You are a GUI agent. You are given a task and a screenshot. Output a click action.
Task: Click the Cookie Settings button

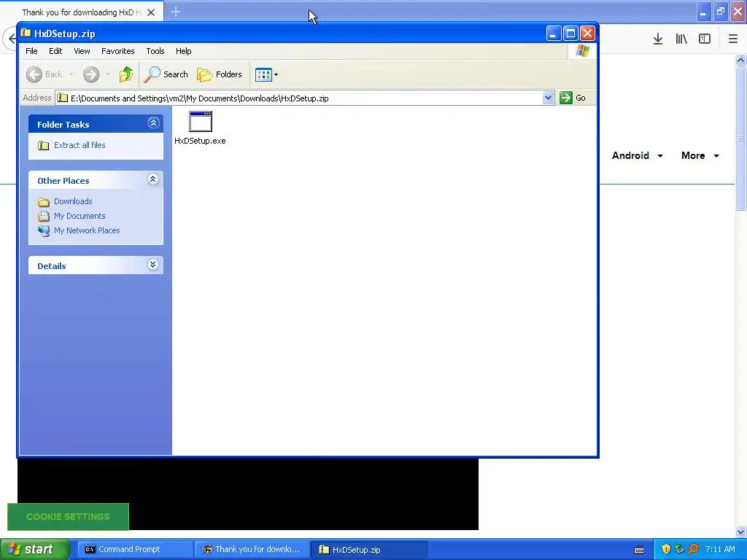click(68, 517)
